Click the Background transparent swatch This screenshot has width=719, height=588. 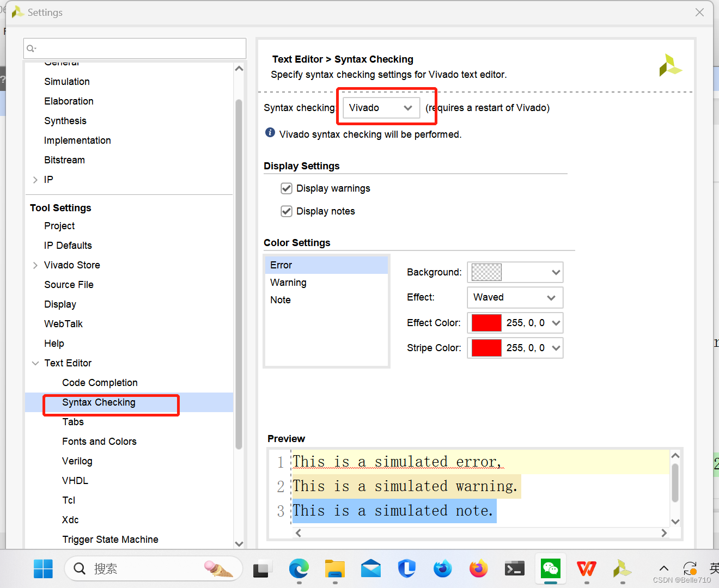pos(486,272)
